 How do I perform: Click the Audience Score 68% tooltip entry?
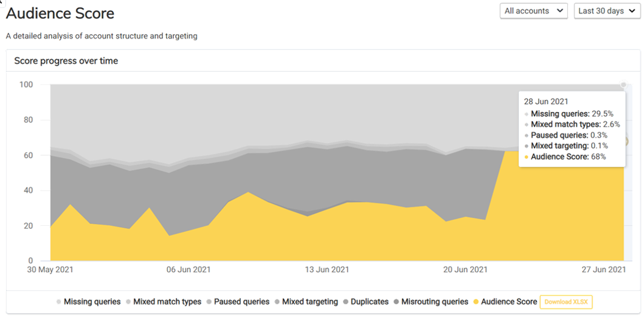pos(568,156)
